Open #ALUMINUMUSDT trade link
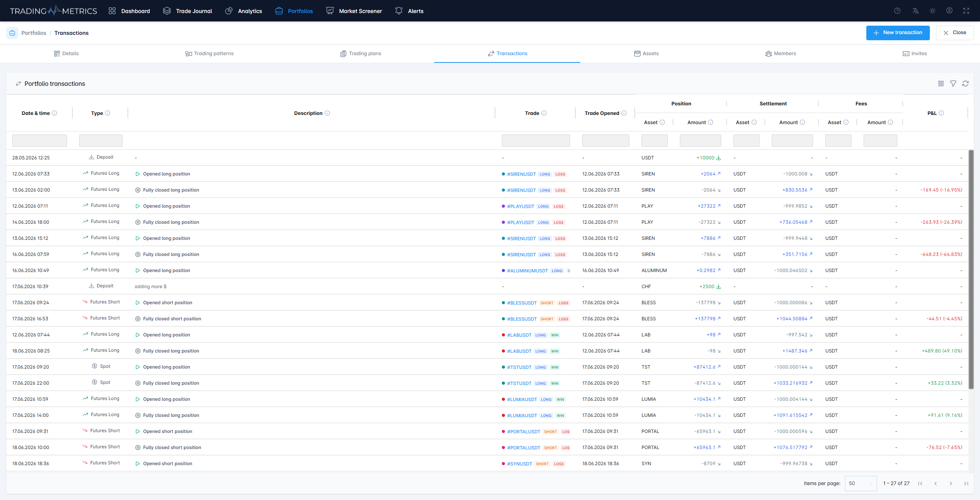 [x=528, y=270]
